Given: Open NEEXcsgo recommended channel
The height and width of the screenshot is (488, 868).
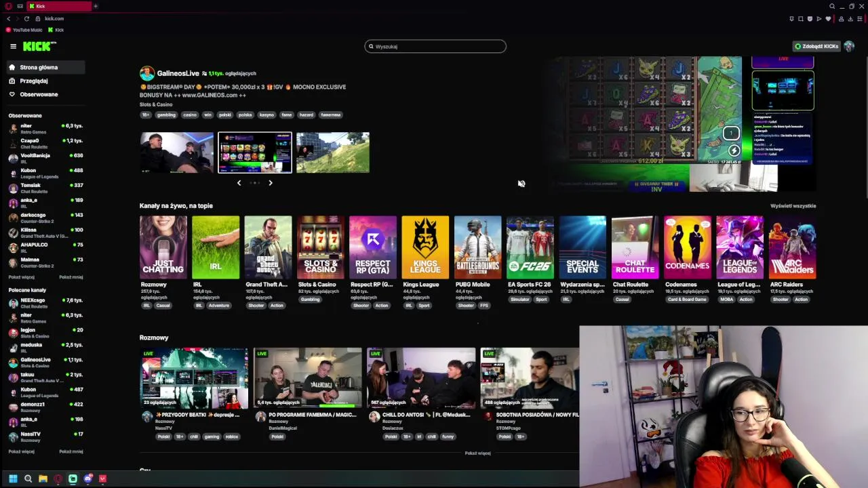Looking at the screenshot, I should (45, 302).
